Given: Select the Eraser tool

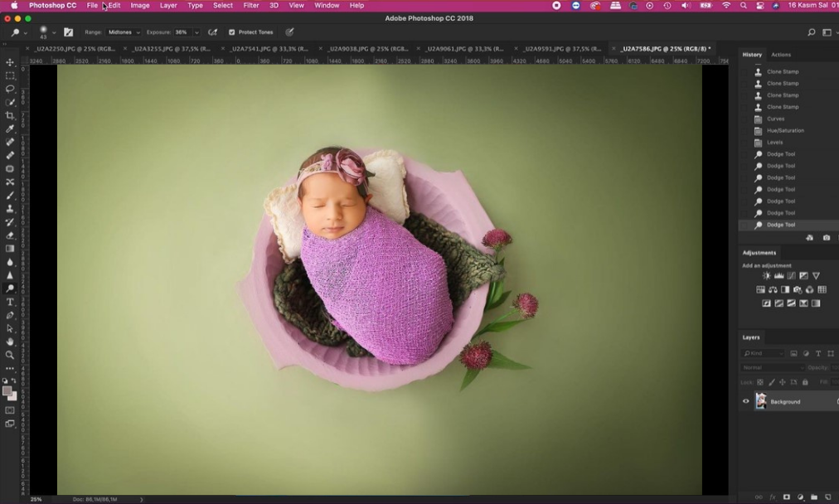Looking at the screenshot, I should [10, 235].
